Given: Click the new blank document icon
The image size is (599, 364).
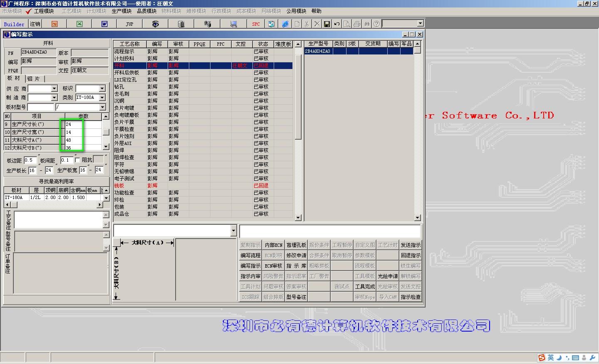Looking at the screenshot, I should (x=297, y=24).
